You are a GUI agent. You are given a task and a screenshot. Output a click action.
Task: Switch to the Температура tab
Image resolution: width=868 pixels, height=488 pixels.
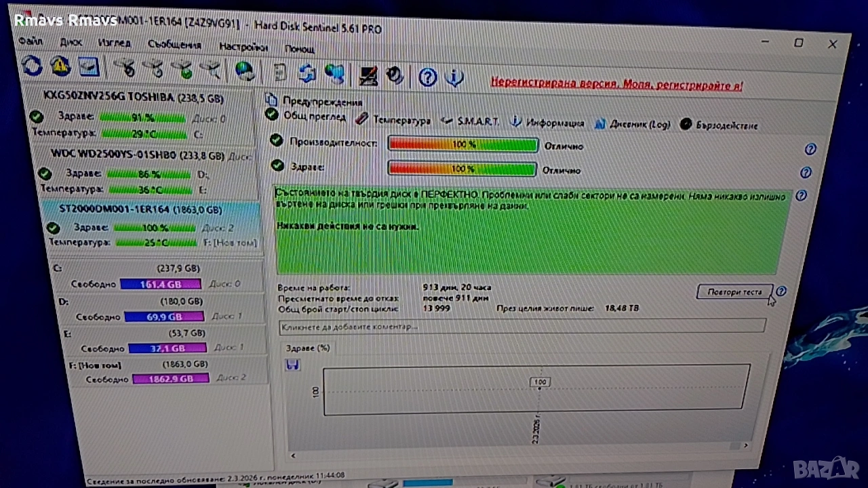(393, 120)
